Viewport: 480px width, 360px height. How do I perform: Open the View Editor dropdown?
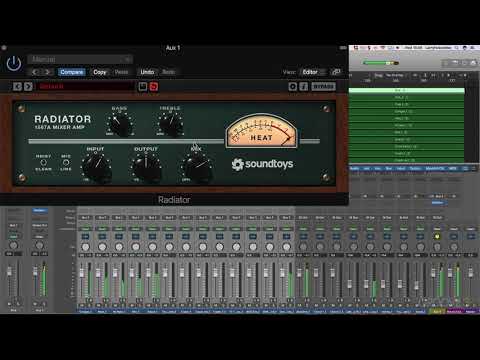click(x=314, y=72)
